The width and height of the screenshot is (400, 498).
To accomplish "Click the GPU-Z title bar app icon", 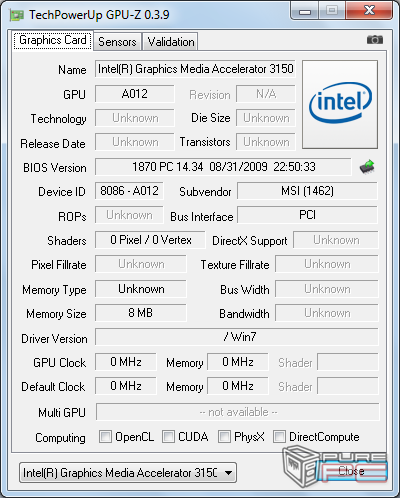I will (x=17, y=15).
